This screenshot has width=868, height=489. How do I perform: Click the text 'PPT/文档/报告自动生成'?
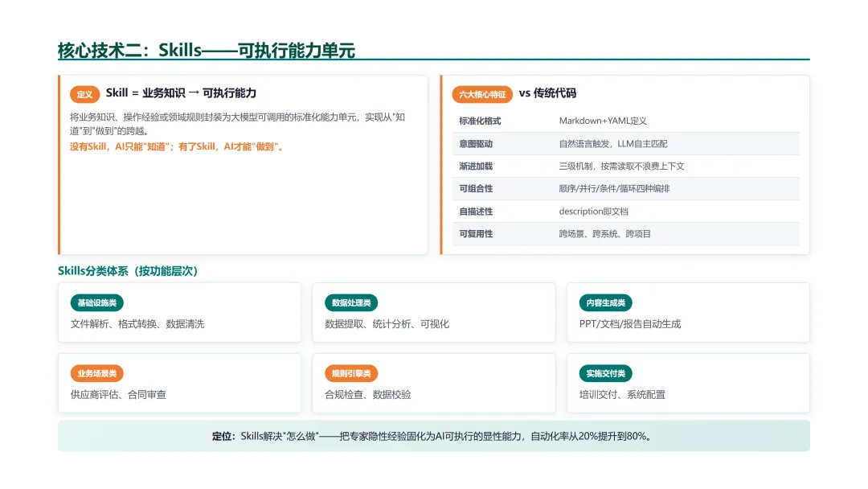click(x=630, y=324)
